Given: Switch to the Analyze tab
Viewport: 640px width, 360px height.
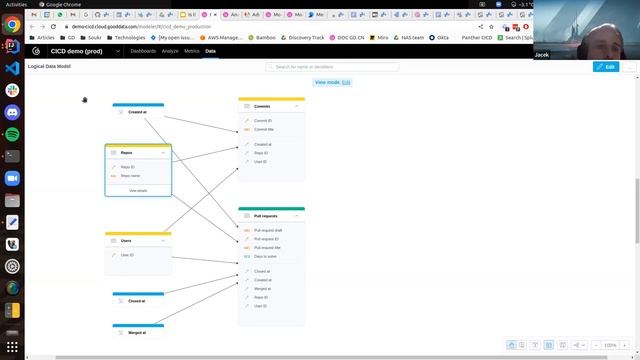Looking at the screenshot, I should [170, 51].
